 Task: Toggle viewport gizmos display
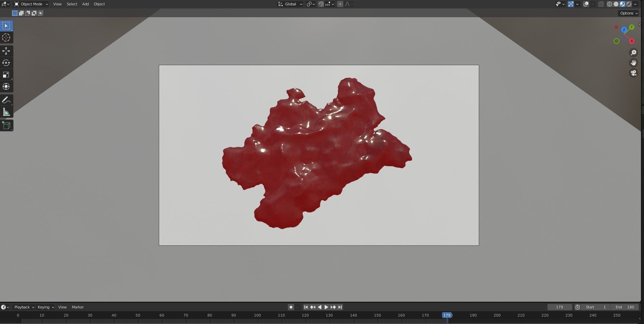(571, 4)
